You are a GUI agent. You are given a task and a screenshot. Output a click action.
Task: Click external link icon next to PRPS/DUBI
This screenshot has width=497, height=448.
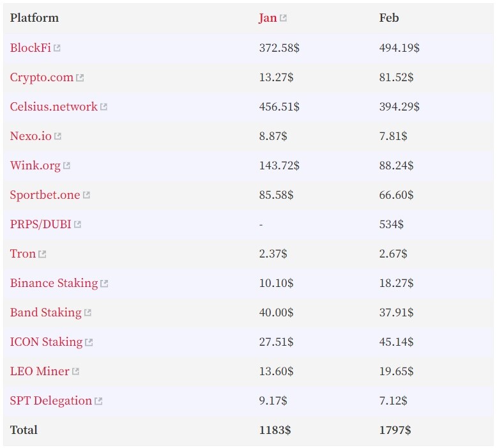[78, 225]
